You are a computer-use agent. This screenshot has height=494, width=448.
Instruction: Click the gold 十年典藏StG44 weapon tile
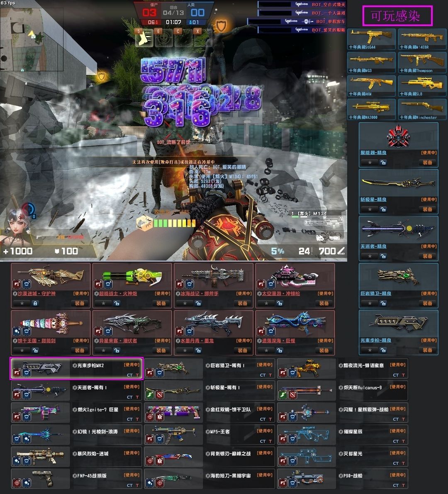371,39
